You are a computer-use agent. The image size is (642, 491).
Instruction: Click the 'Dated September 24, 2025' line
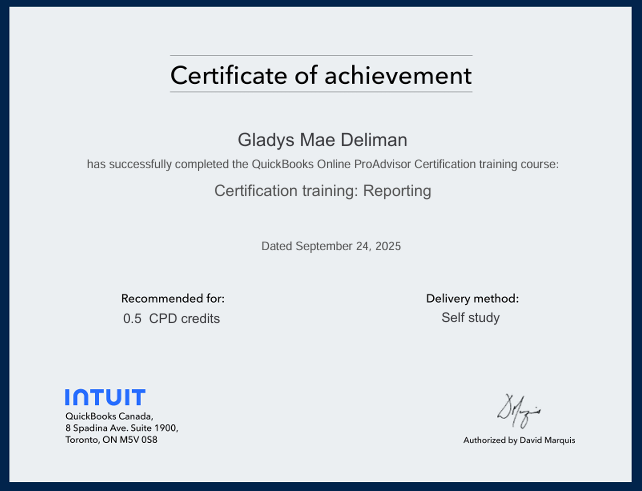click(x=331, y=246)
